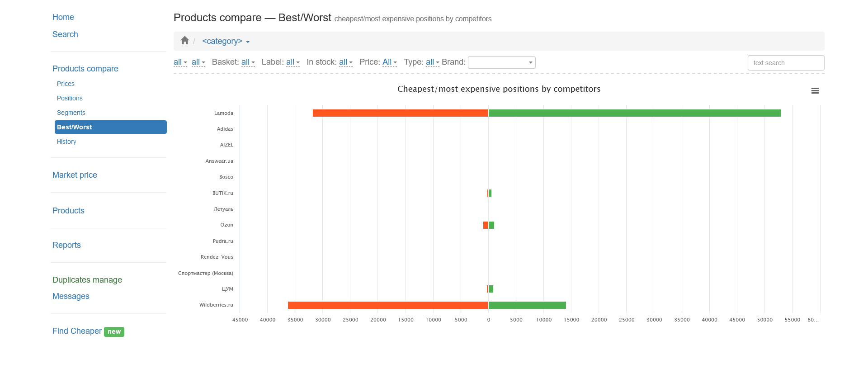This screenshot has width=868, height=383.
Task: Click ЦУМ's green bar
Action: point(491,289)
